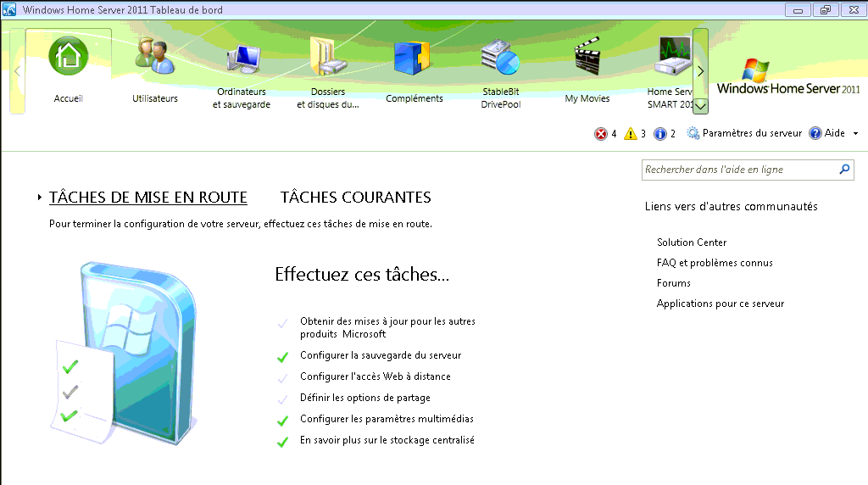Click checkmark beside Configurer la sauvegarde du serveur
Viewport: 868px width, 485px height.
coord(283,357)
